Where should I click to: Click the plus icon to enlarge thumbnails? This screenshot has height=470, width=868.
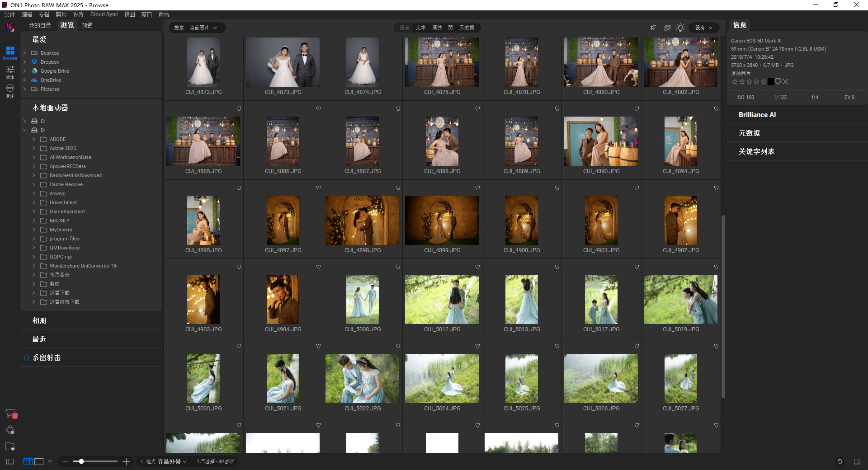127,461
